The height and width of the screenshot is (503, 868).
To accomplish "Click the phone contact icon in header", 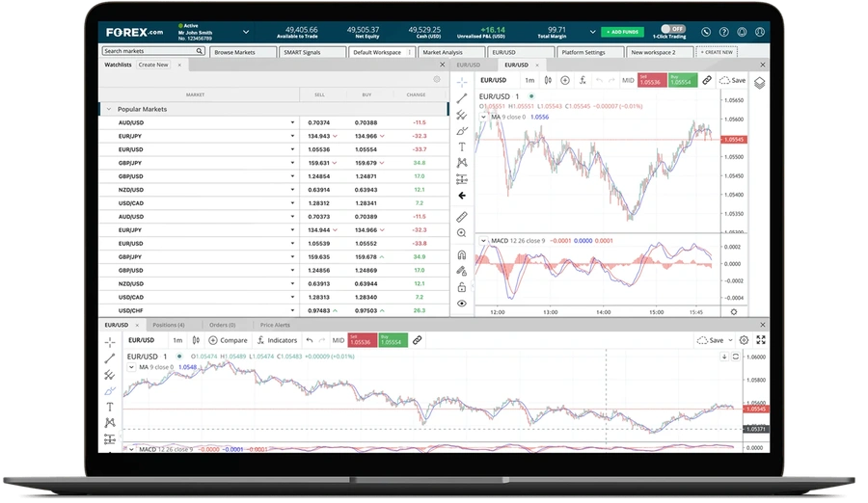I will 706,32.
